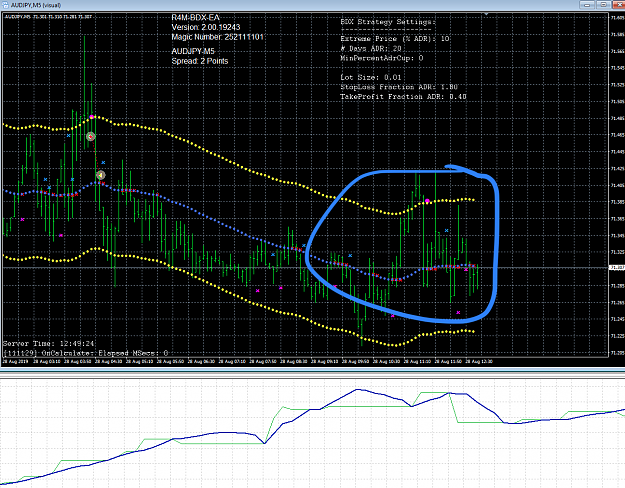Click the circled yellow trade exit marker
The width and height of the screenshot is (625, 488).
(101, 175)
